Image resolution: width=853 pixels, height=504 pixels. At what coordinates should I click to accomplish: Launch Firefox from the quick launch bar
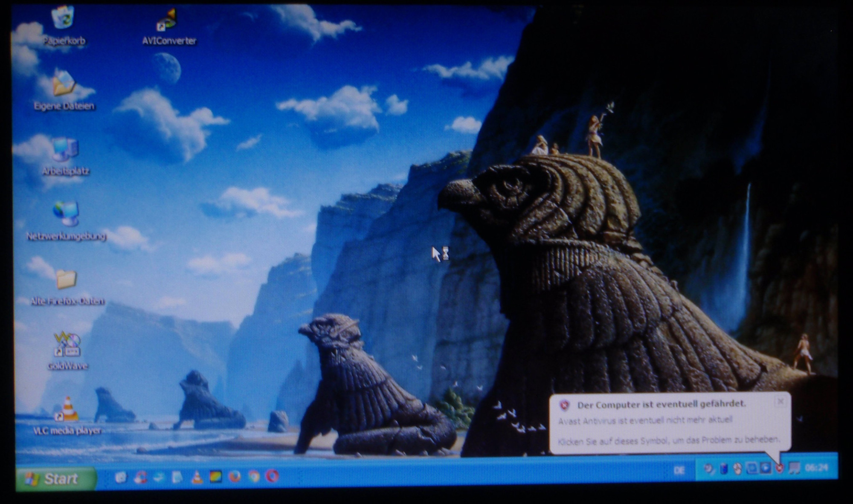click(x=235, y=476)
